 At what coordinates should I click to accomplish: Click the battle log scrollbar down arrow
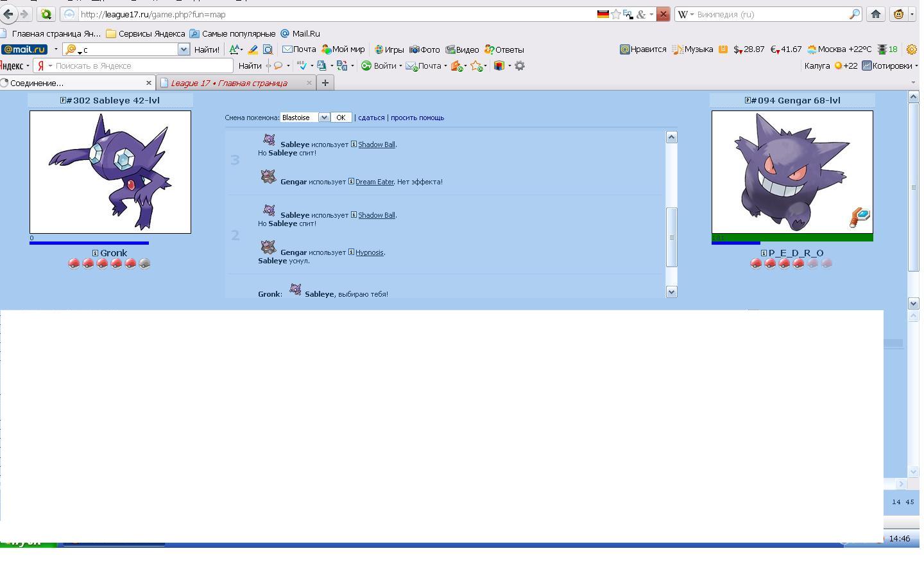click(671, 292)
